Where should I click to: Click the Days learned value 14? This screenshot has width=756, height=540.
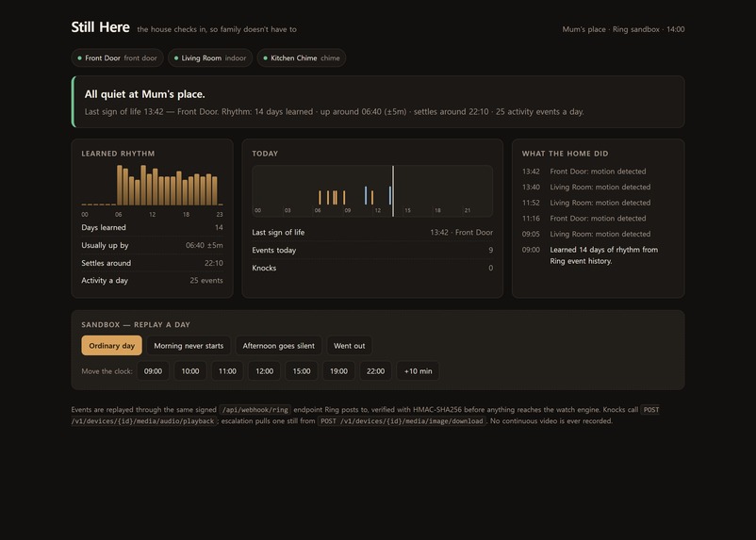[x=219, y=227]
